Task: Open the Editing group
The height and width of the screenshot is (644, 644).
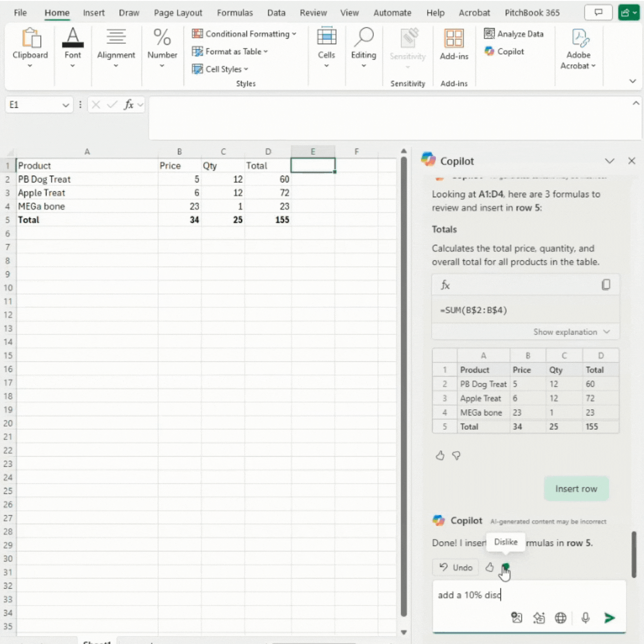Action: click(364, 48)
